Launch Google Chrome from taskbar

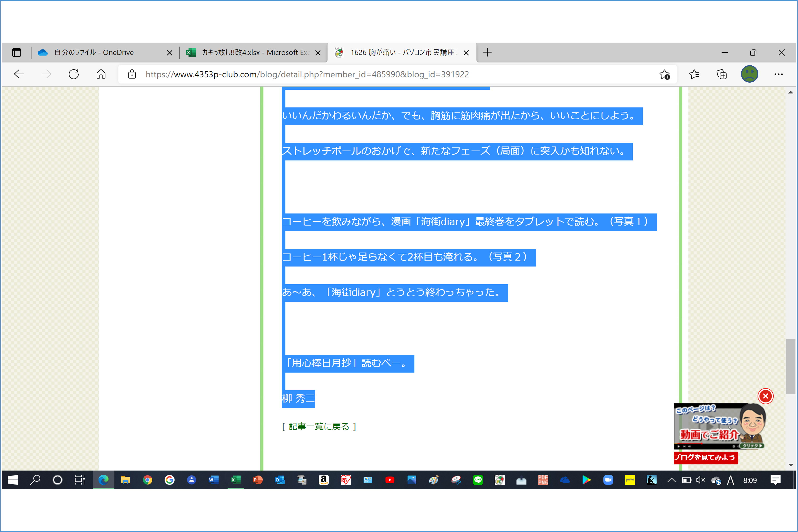click(147, 480)
